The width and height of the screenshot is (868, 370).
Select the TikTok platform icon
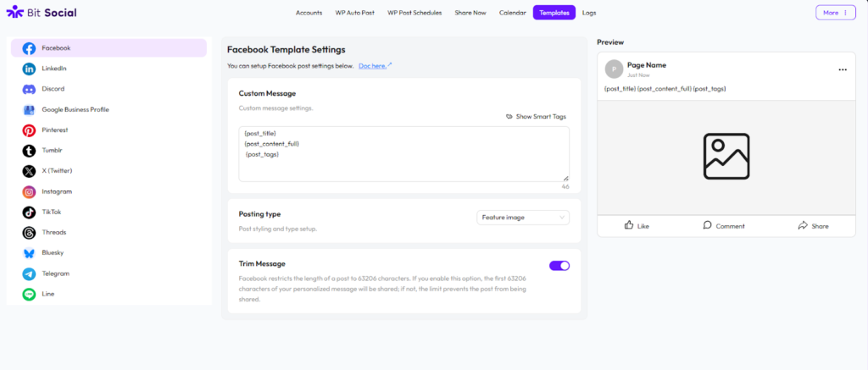pyautogui.click(x=29, y=213)
